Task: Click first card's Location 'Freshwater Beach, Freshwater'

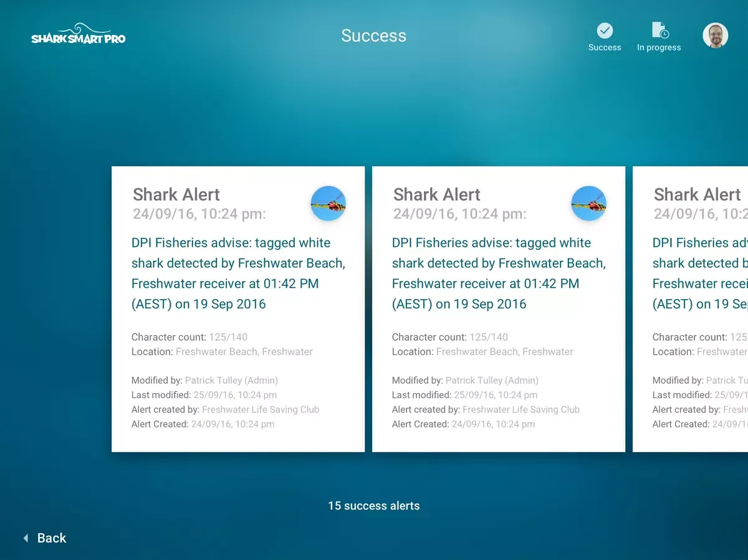Action: coord(223,352)
